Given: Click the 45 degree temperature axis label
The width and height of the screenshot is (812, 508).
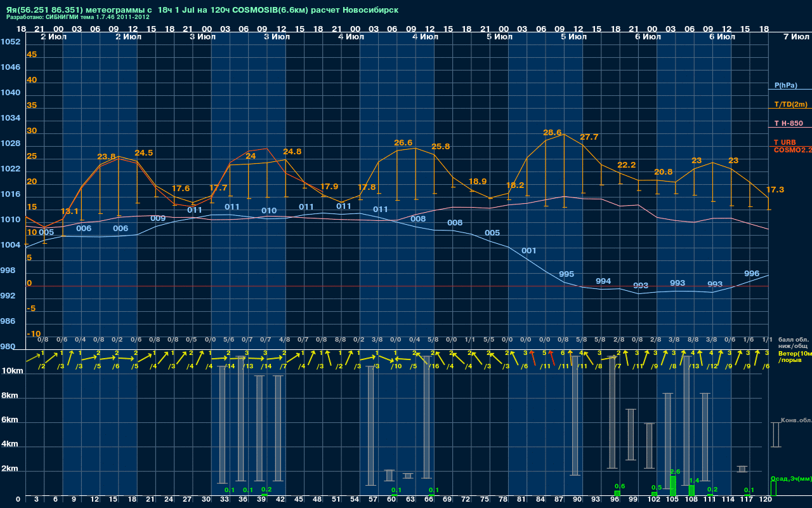Looking at the screenshot, I should 32,55.
